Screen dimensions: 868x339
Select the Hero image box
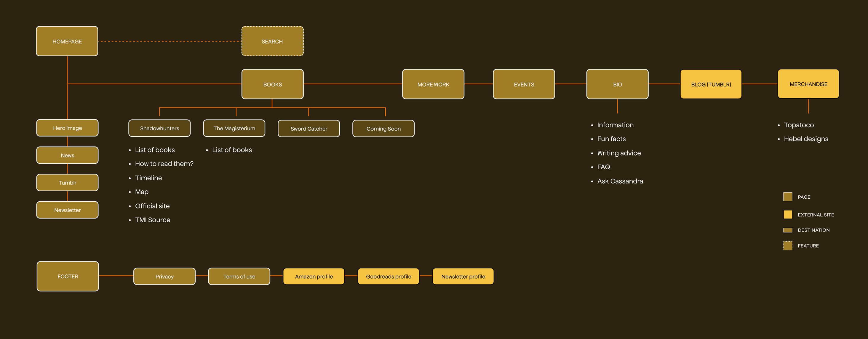[67, 128]
